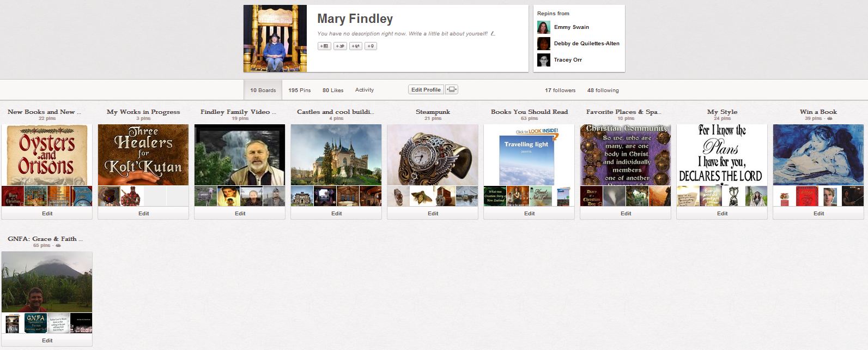The image size is (868, 350).
Task: Switch to the 195 Pins tab
Action: coord(299,90)
